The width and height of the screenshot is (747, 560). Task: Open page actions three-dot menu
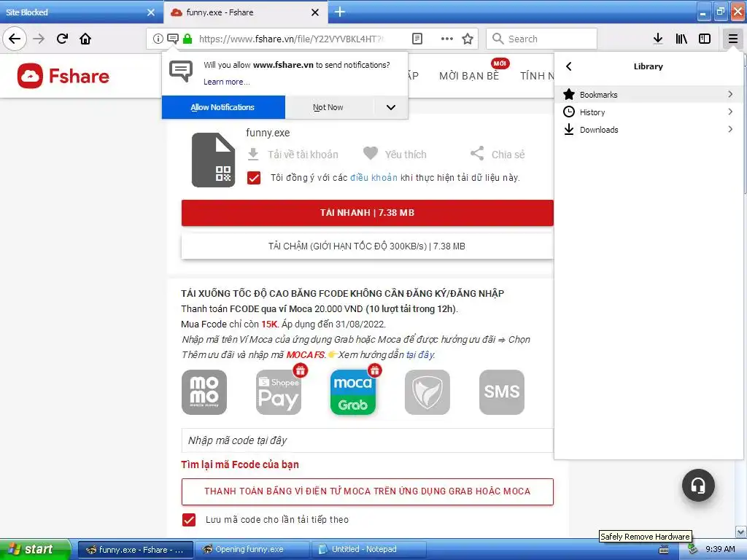pyautogui.click(x=447, y=39)
